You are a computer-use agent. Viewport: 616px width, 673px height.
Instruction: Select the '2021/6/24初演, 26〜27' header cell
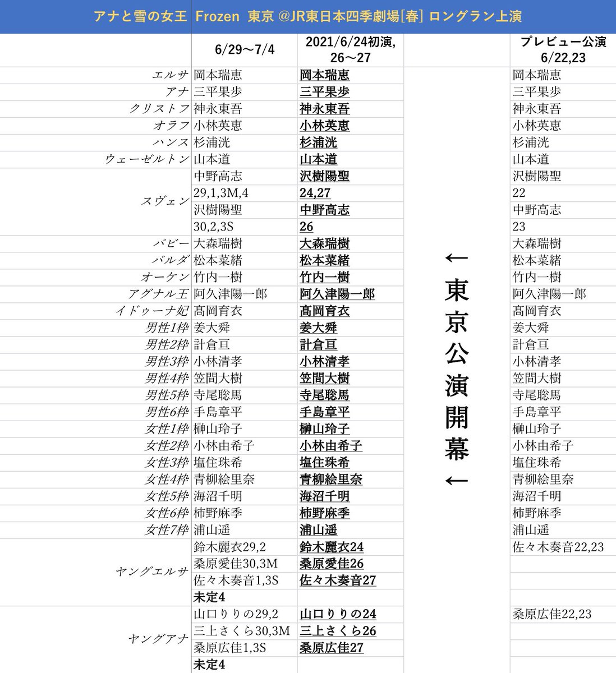click(x=351, y=50)
